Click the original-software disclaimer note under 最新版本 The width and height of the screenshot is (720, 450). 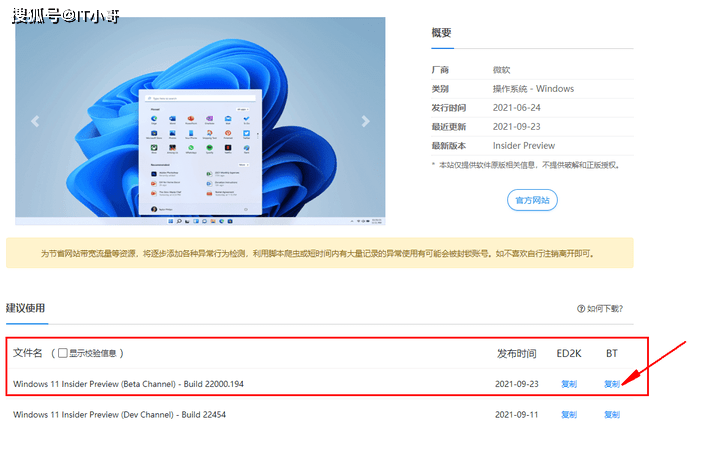[x=527, y=165]
